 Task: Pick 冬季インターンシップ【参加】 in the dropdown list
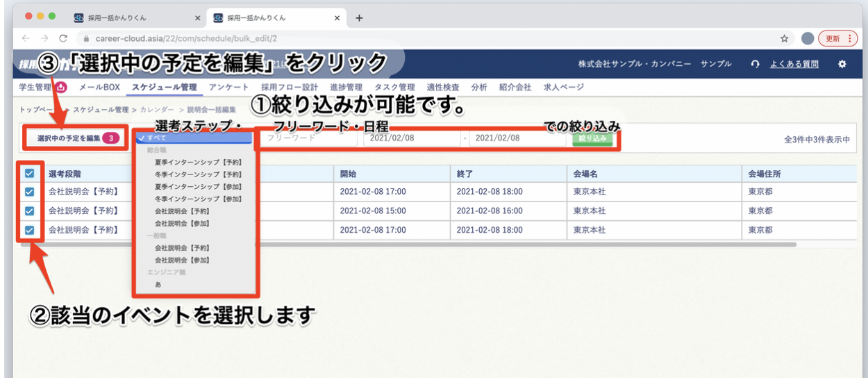197,199
